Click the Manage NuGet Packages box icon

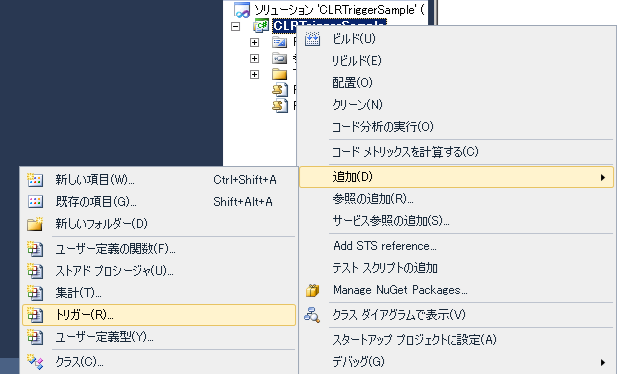tap(312, 290)
